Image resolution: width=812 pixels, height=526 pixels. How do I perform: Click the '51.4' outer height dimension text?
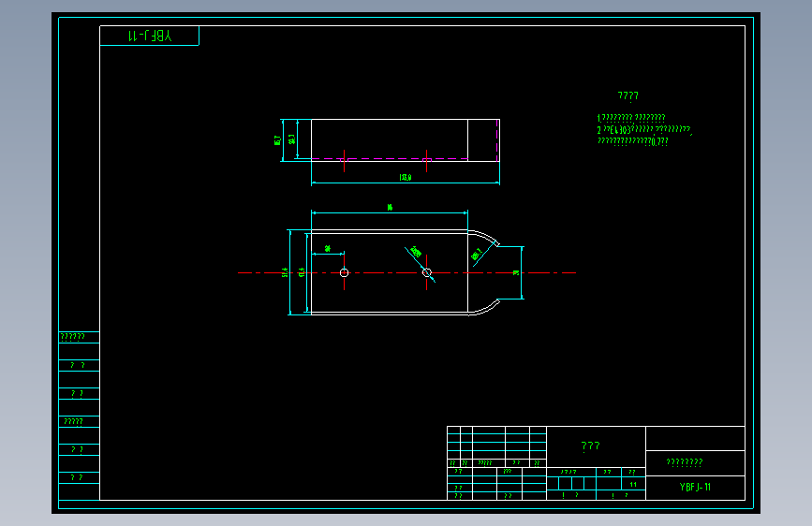point(285,272)
